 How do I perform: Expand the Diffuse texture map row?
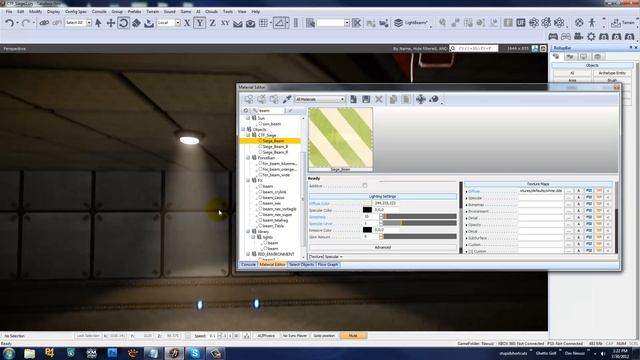467,191
